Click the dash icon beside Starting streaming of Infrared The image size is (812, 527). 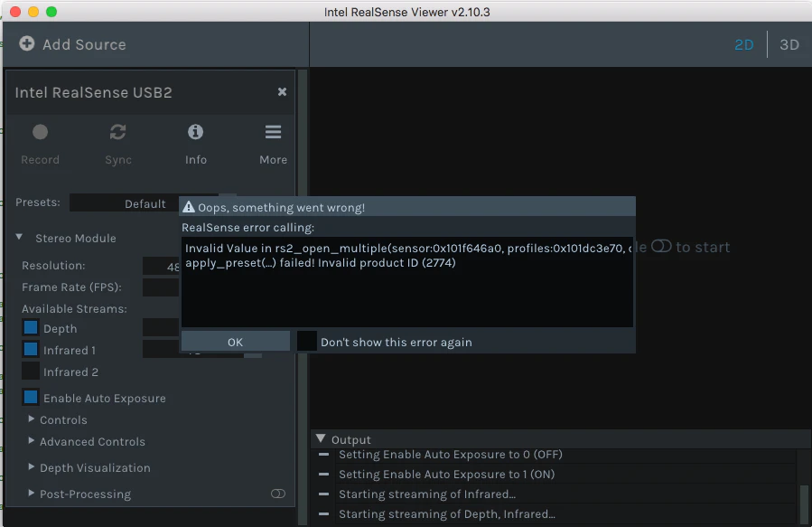pyautogui.click(x=323, y=494)
